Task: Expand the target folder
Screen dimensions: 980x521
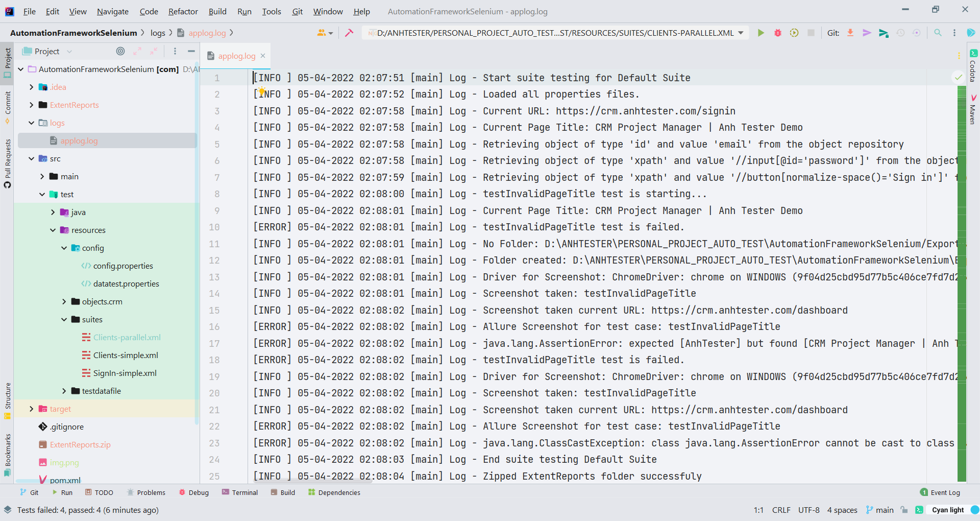Action: (32, 409)
